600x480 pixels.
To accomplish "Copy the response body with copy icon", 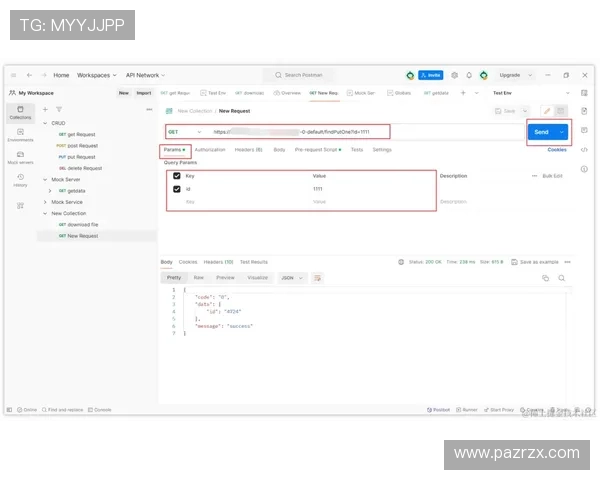I will coord(545,277).
